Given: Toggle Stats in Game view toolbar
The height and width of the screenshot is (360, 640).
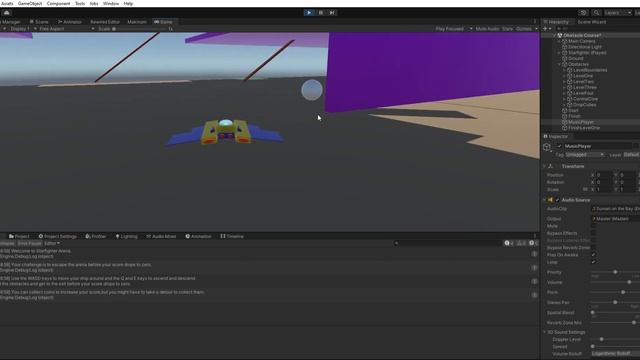Looking at the screenshot, I should [507, 29].
